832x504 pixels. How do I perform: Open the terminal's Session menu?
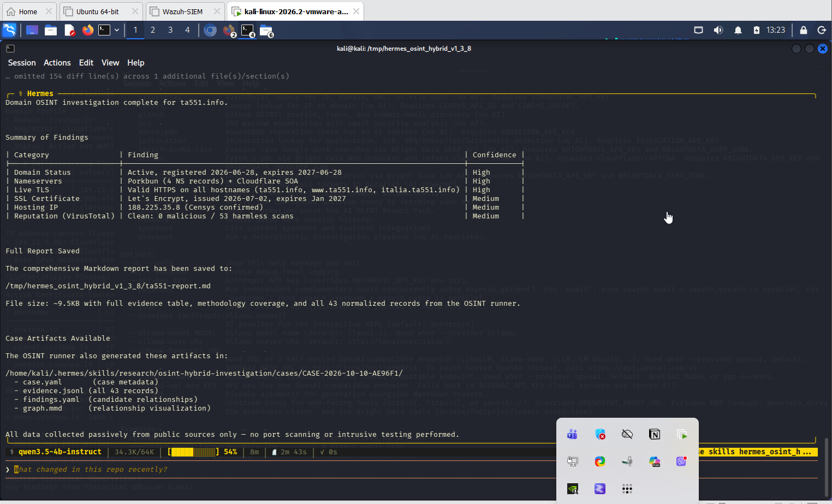tap(22, 63)
